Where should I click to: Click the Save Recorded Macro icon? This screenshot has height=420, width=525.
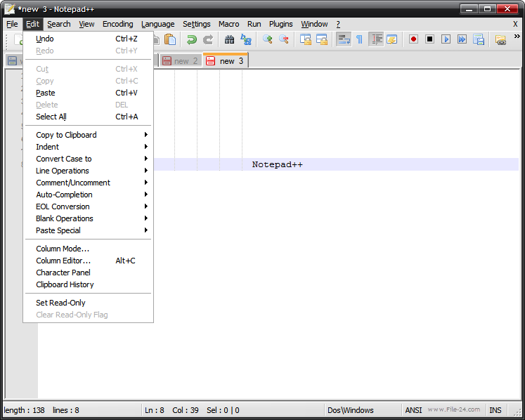pyautogui.click(x=479, y=39)
